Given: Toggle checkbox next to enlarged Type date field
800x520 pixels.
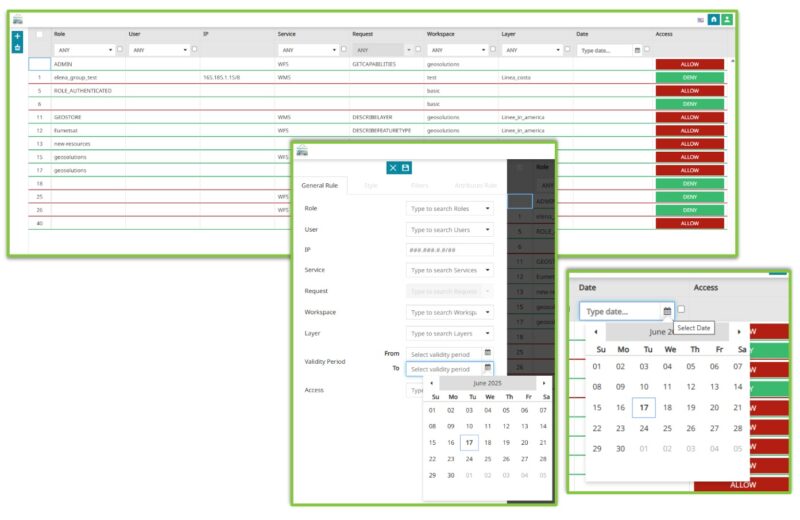Looking at the screenshot, I should [x=681, y=309].
